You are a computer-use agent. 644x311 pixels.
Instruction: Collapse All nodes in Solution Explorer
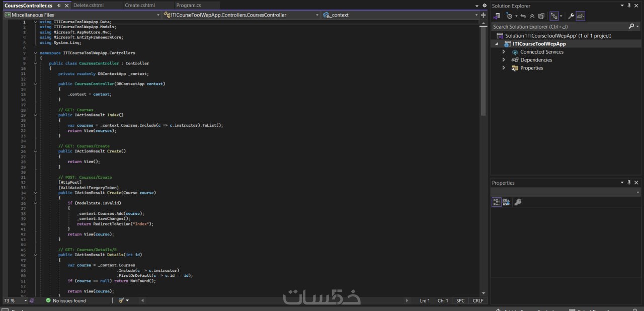click(x=532, y=16)
